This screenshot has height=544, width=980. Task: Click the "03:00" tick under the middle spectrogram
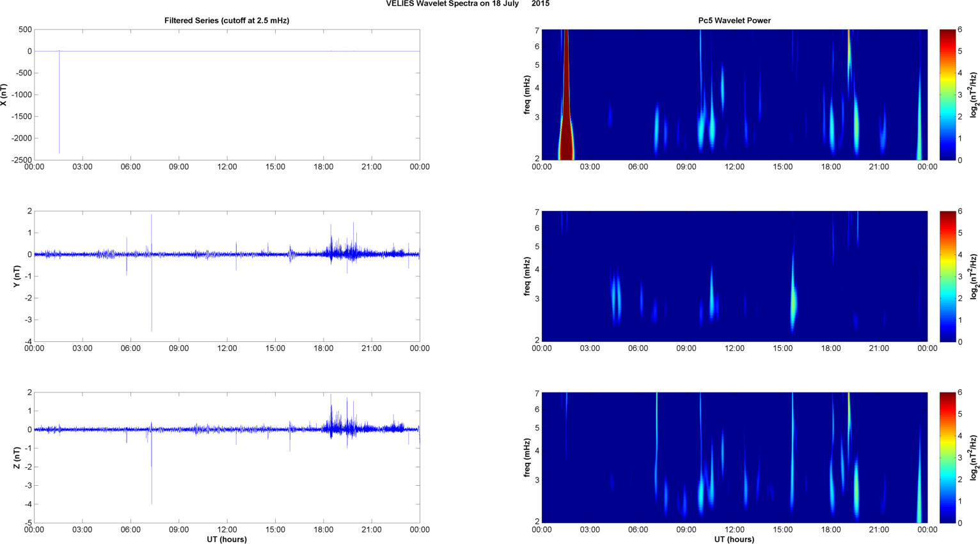(x=590, y=348)
